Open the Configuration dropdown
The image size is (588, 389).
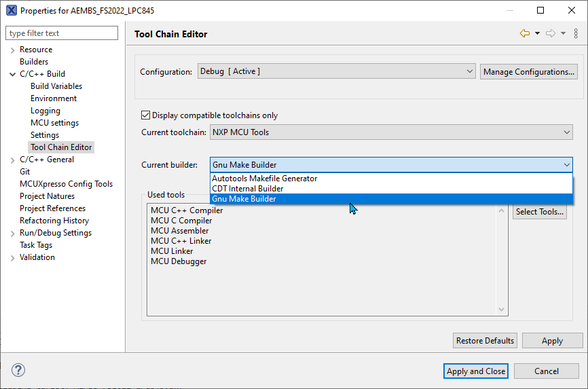click(x=336, y=71)
